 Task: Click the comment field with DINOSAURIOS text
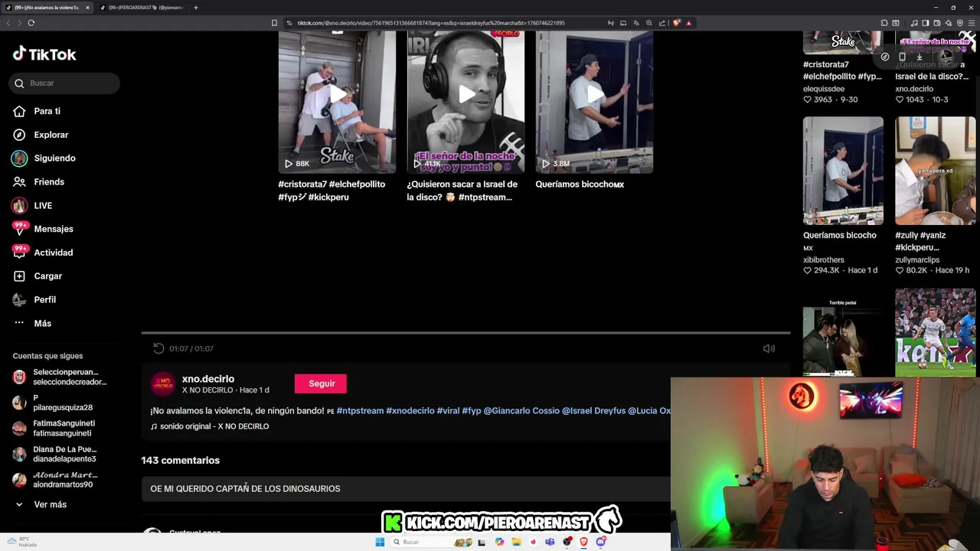tap(406, 488)
